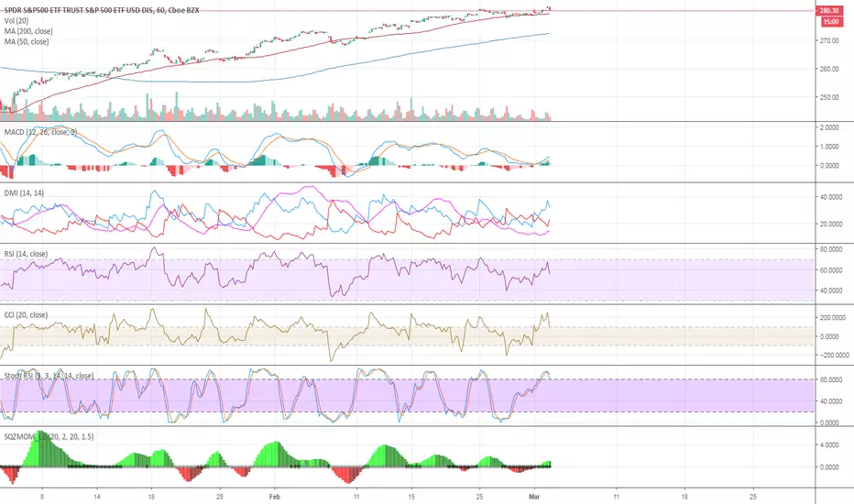
Task: Click the Vol (20) indicator label
Action: coord(16,21)
